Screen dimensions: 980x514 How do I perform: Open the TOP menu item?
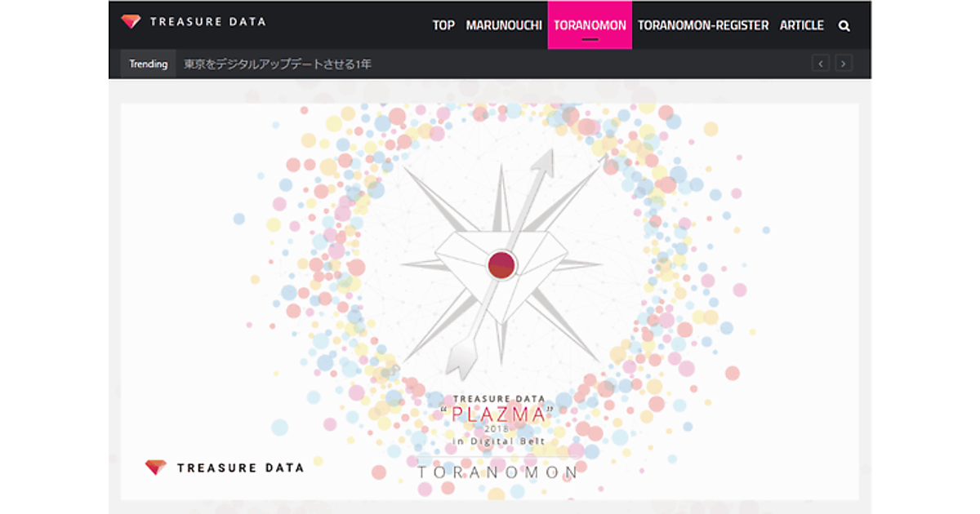pyautogui.click(x=443, y=25)
